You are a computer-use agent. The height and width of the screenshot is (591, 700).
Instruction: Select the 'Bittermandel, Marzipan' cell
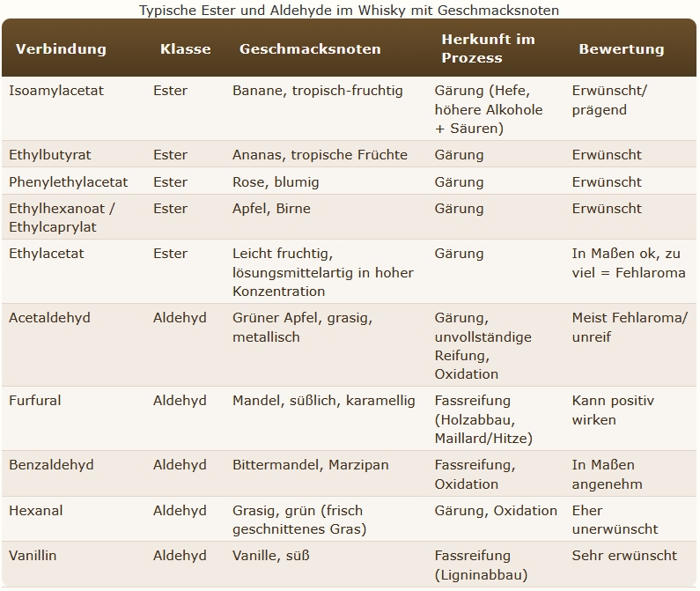pyautogui.click(x=310, y=465)
